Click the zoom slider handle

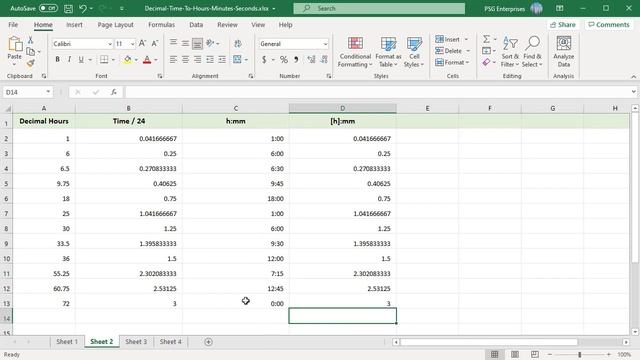point(579,355)
